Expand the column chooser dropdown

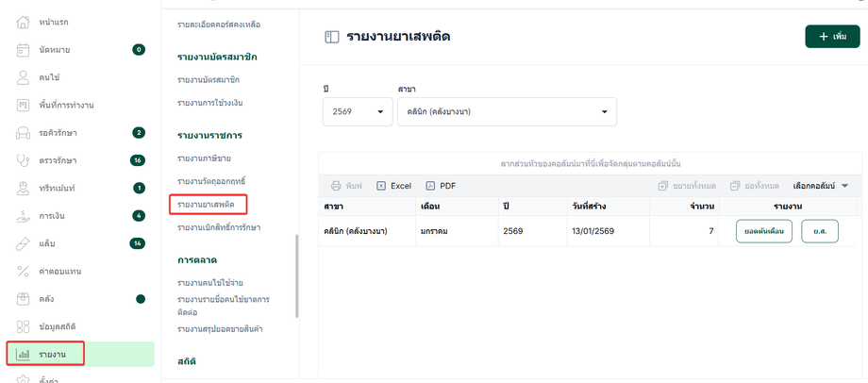coord(821,186)
